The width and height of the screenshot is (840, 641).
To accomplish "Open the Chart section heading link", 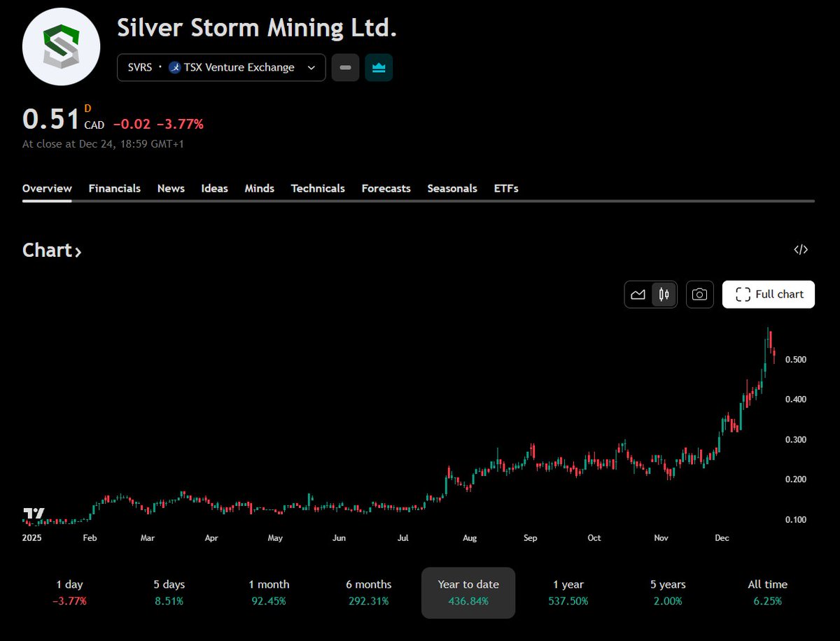I will click(52, 251).
